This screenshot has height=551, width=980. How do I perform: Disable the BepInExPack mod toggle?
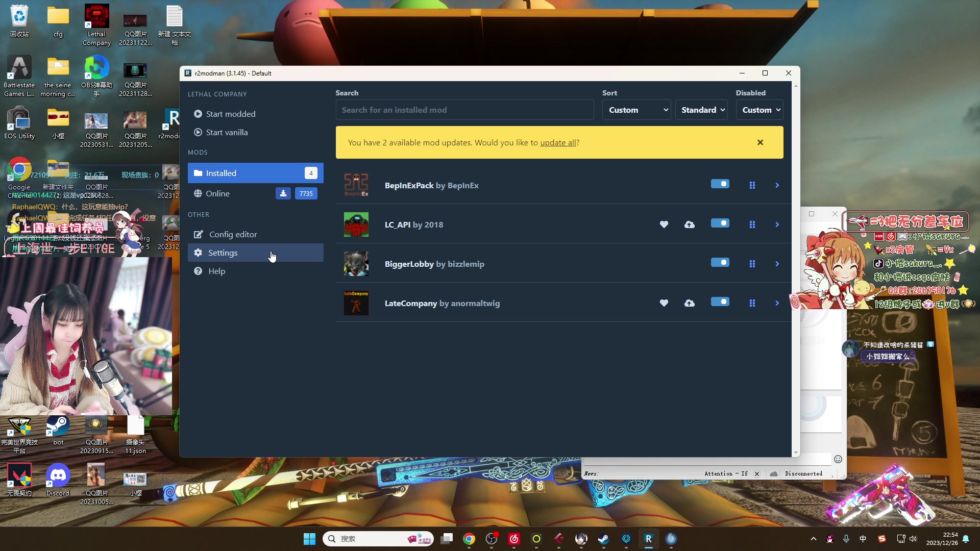[720, 184]
